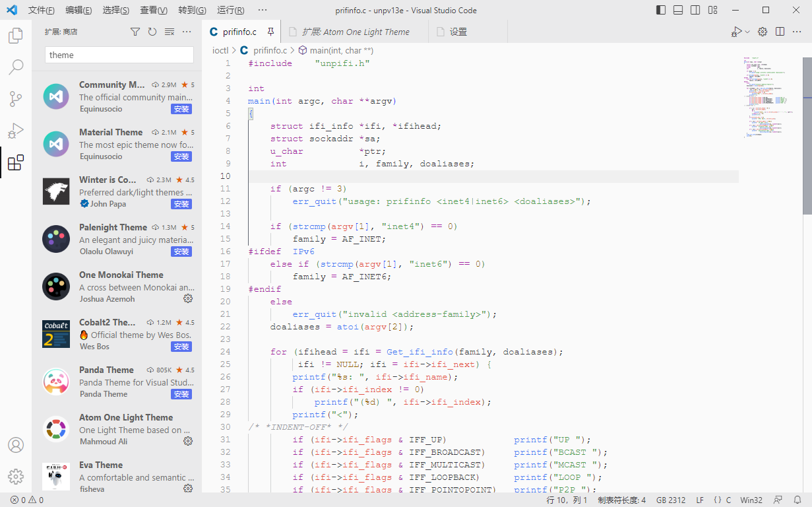The height and width of the screenshot is (507, 812).
Task: Install the Palenight Theme extension
Action: pyautogui.click(x=181, y=252)
